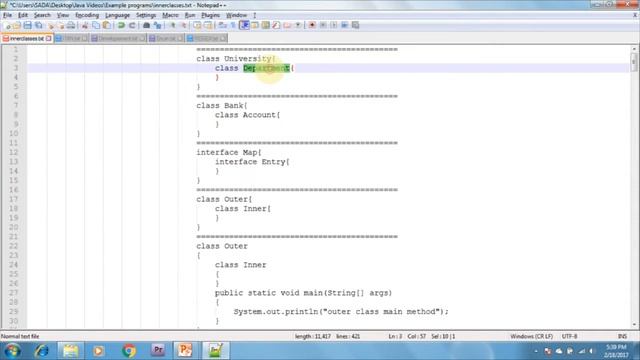Click the Close All toolbar icon
This screenshot has height=360, width=640.
[61, 25]
